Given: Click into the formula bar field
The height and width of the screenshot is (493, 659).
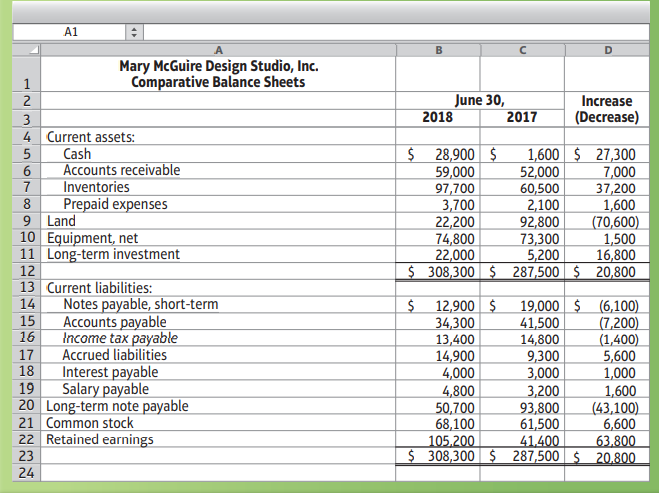Looking at the screenshot, I should click(x=396, y=32).
